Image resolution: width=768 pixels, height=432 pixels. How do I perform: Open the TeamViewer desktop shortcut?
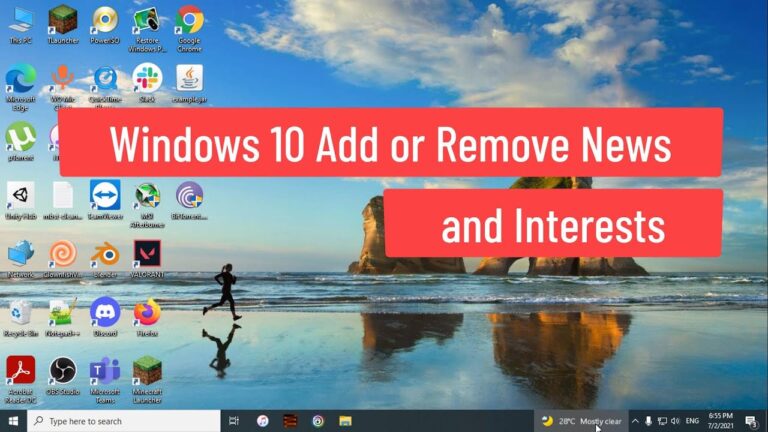(x=105, y=195)
